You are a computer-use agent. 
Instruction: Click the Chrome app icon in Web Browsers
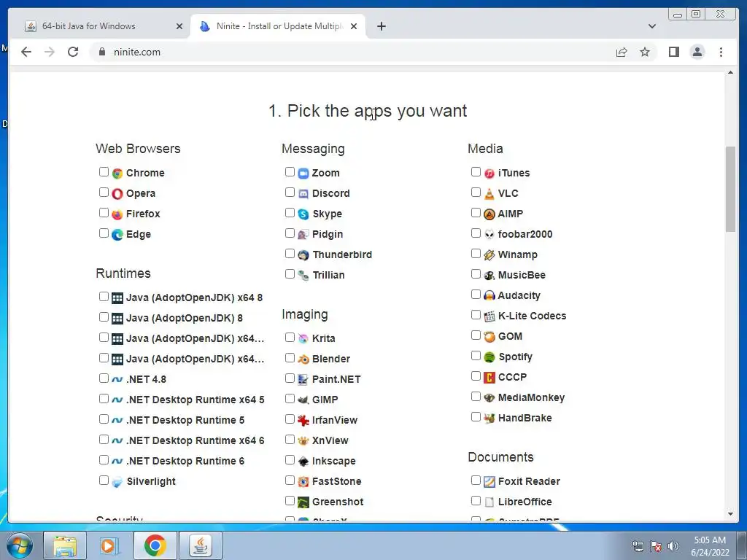tap(117, 174)
